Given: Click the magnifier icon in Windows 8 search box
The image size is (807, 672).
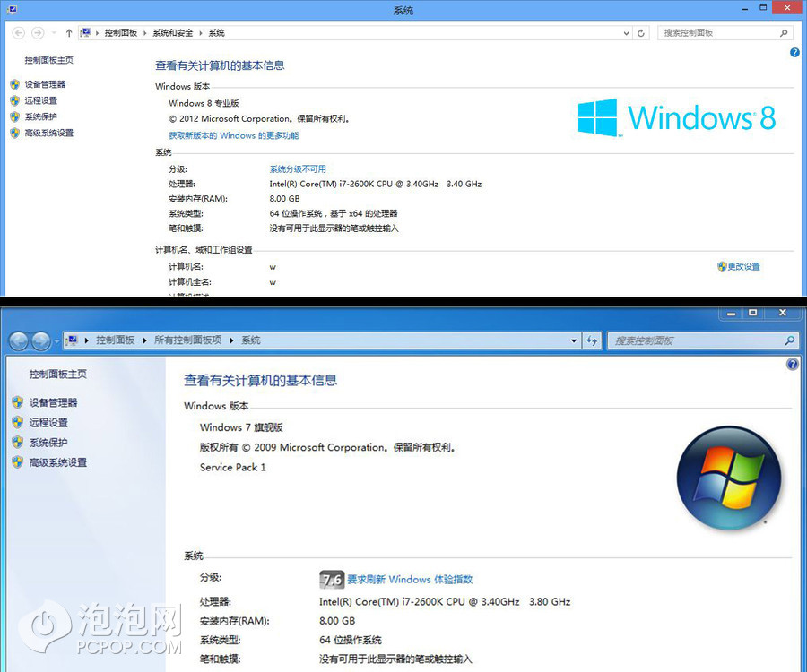Looking at the screenshot, I should coord(785,33).
